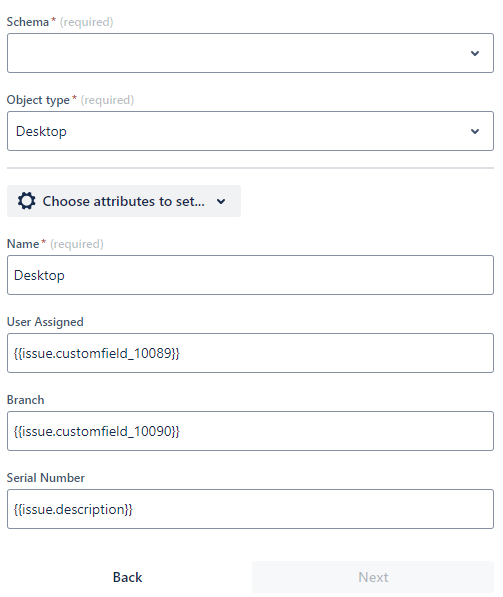503x597 pixels.
Task: Select the Serial Number input with issue.description
Action: [x=250, y=509]
